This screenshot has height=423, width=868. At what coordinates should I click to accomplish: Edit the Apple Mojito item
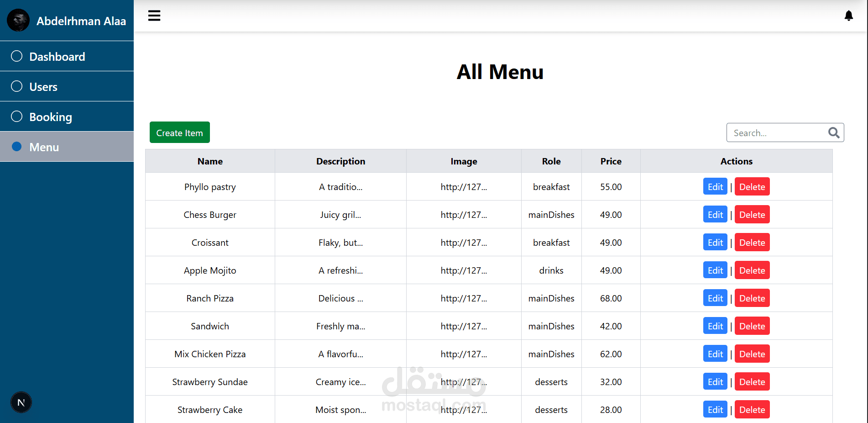pyautogui.click(x=715, y=270)
